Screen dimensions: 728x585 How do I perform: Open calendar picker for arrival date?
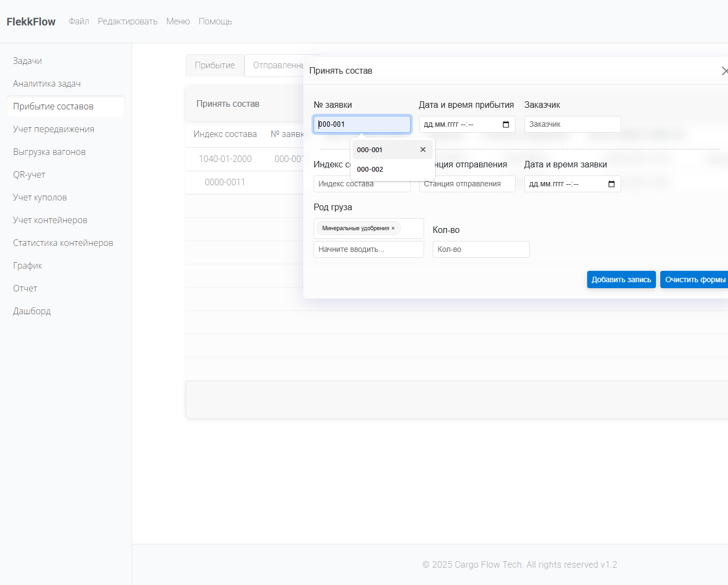click(x=505, y=125)
